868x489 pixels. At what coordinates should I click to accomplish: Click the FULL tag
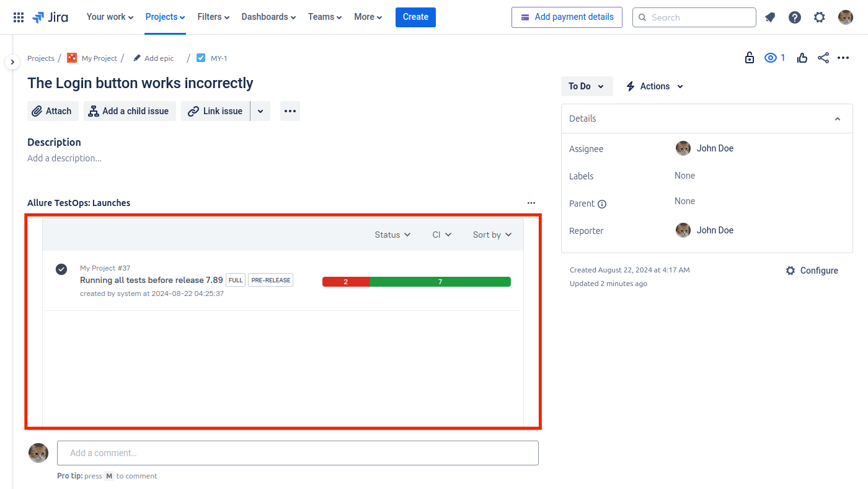coord(236,280)
